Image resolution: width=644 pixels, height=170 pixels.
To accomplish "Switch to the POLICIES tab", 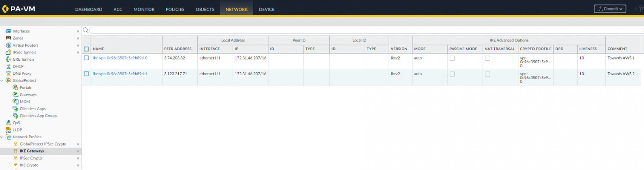I will (x=175, y=9).
